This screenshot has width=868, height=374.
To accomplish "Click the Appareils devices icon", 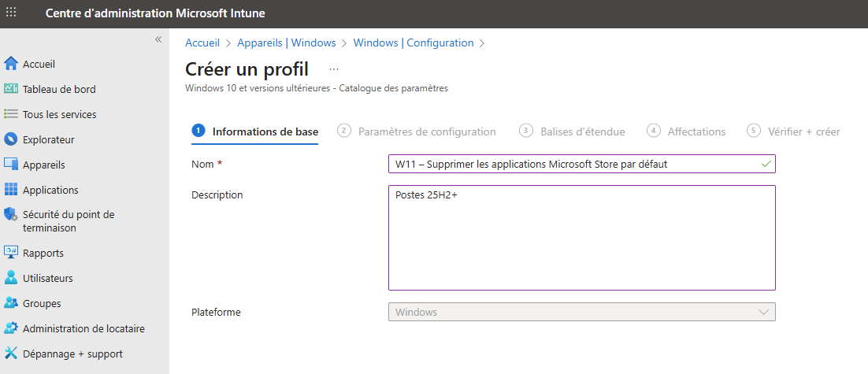I will pyautogui.click(x=11, y=165).
